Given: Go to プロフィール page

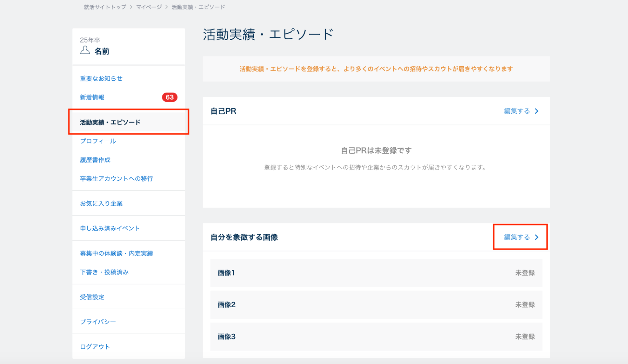Looking at the screenshot, I should 98,141.
